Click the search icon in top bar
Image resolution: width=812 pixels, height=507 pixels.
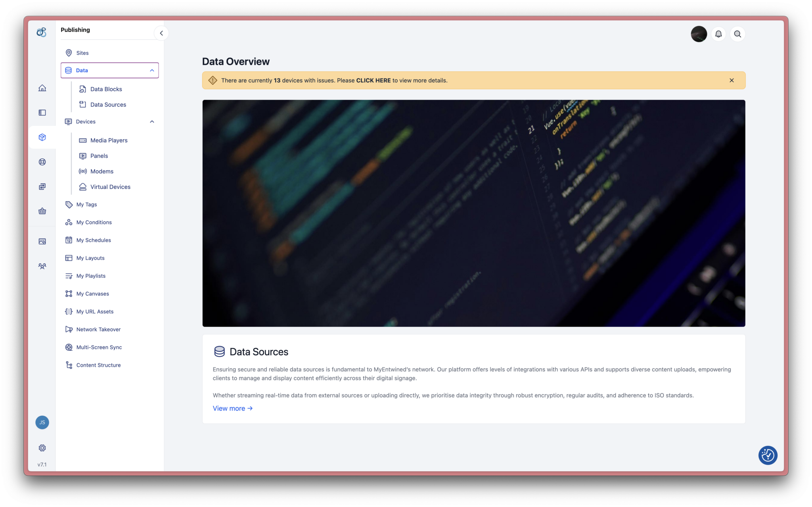pos(738,34)
